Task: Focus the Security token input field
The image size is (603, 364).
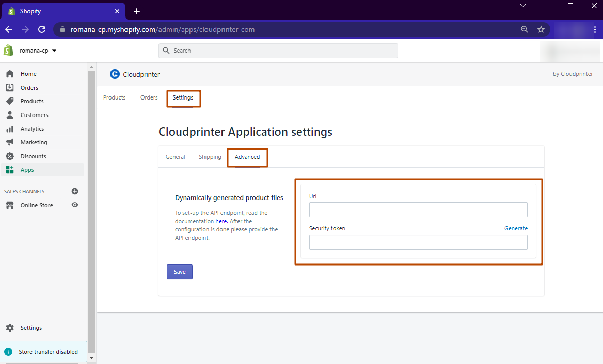Action: click(418, 242)
